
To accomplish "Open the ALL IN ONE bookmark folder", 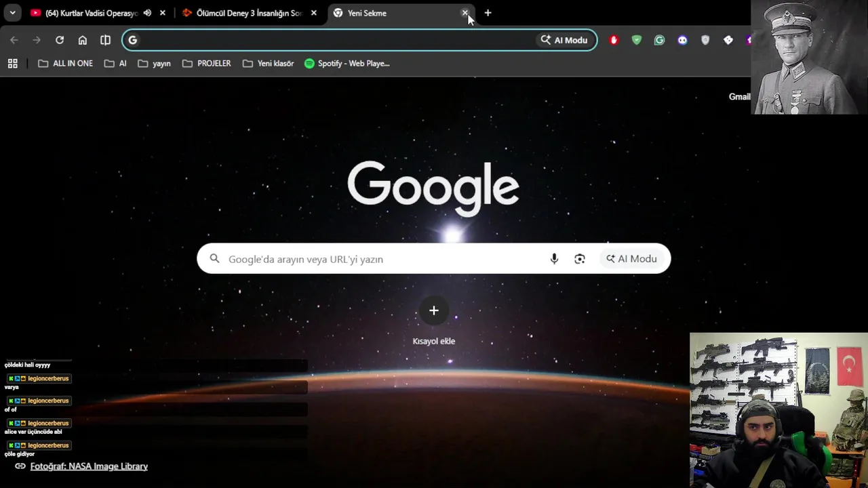I will pos(65,63).
